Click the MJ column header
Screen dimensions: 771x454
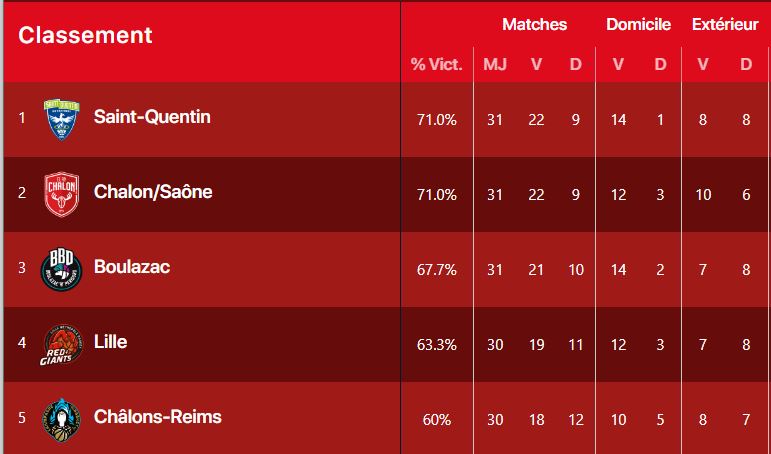(495, 64)
